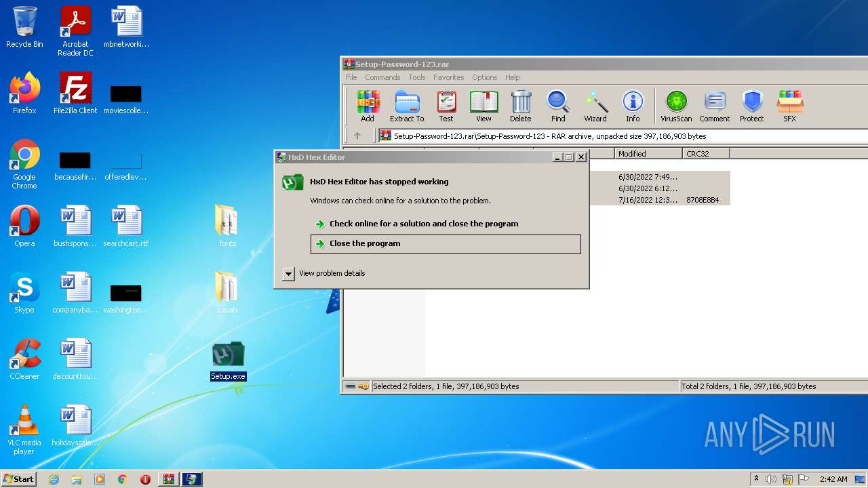868x488 pixels.
Task: Select the Recycle Bin icon
Action: coord(24,28)
